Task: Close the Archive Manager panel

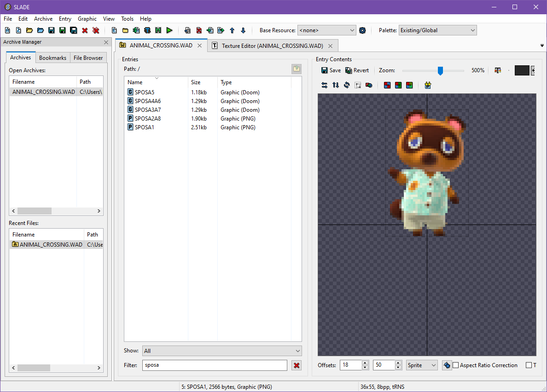Action: 106,42
